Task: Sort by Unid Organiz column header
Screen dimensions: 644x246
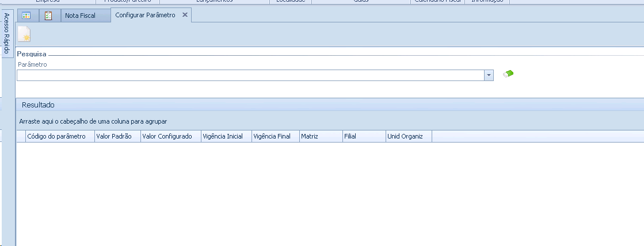Action: (x=408, y=136)
